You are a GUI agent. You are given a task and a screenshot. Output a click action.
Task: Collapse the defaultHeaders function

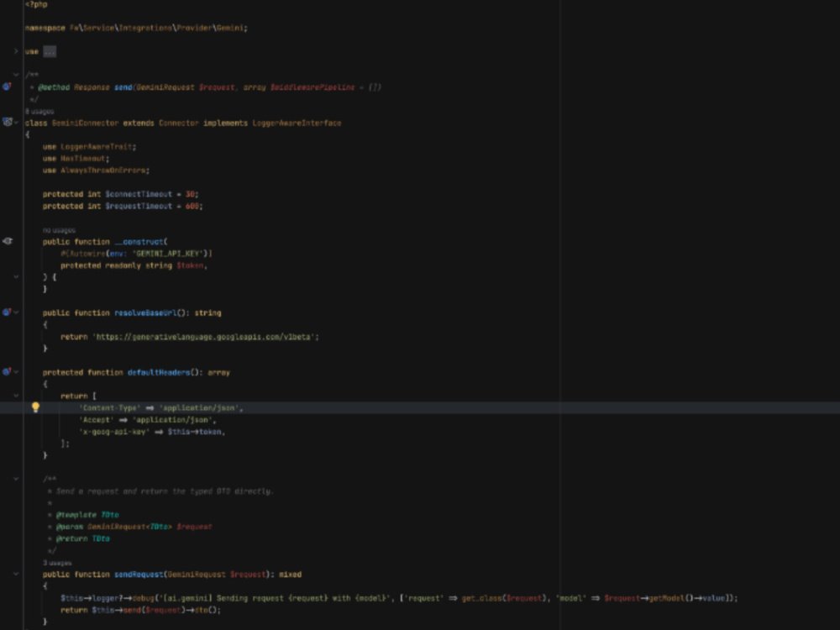[17, 372]
